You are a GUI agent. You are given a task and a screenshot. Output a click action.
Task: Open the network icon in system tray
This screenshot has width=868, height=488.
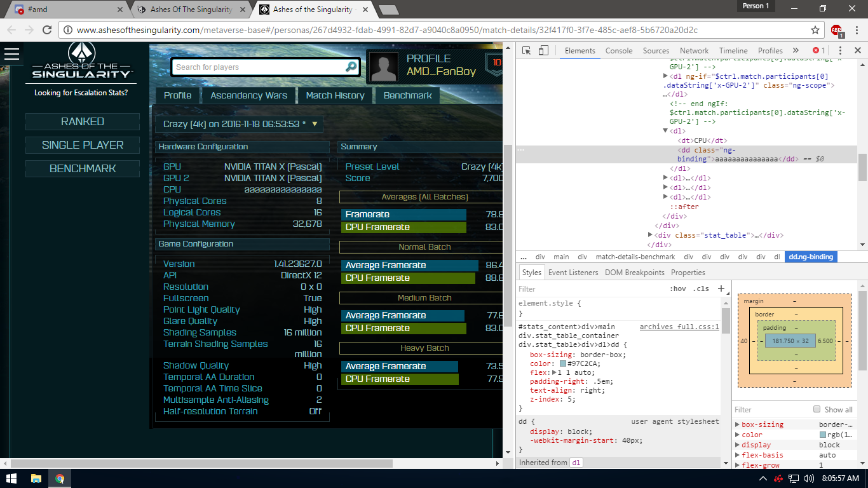click(x=794, y=478)
